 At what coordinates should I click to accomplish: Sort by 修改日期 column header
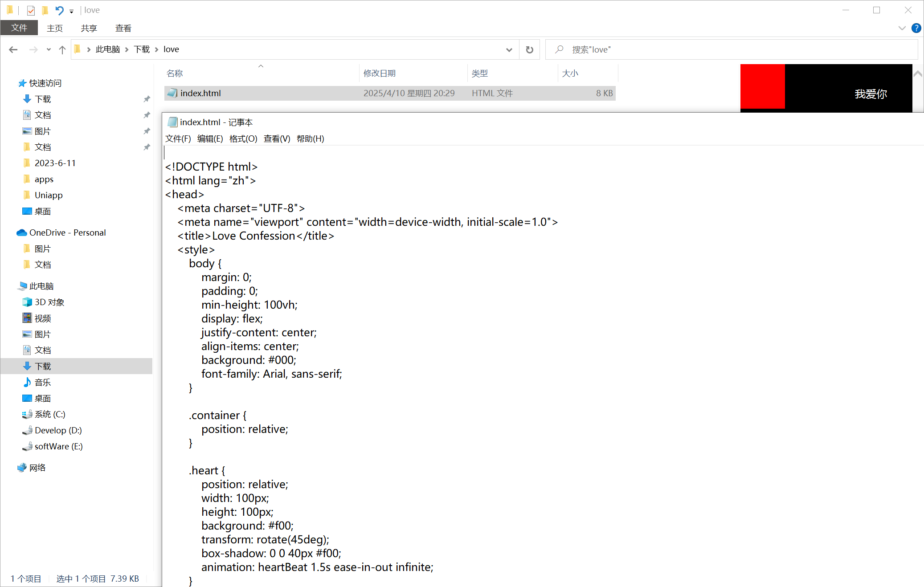tap(380, 73)
